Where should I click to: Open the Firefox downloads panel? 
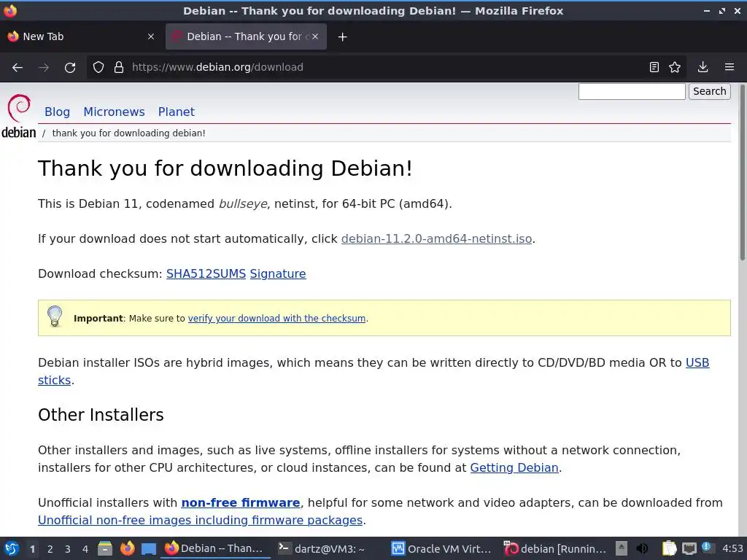[703, 67]
